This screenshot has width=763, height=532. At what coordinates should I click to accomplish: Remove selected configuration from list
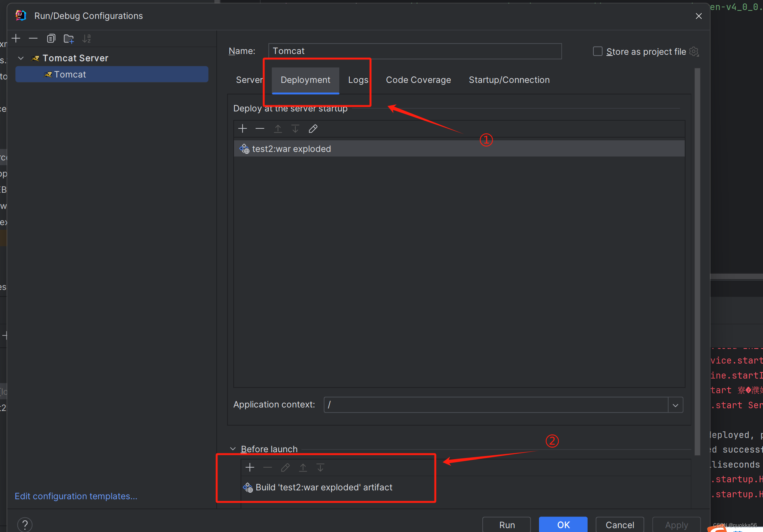[33, 39]
